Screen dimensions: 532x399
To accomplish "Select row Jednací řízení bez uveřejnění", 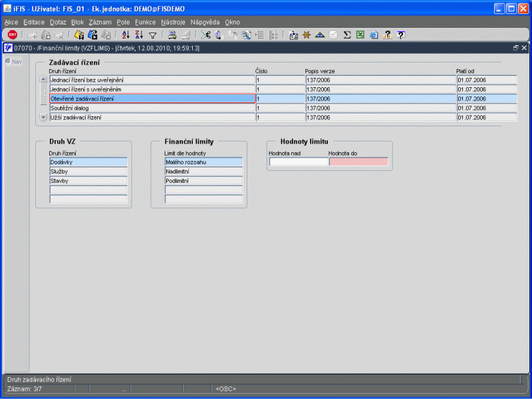I will click(152, 80).
